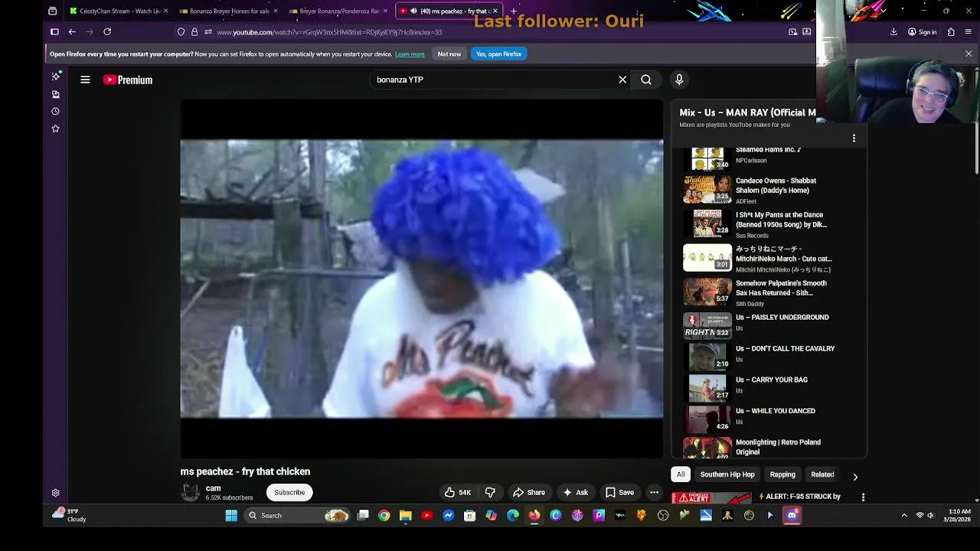The image size is (980, 551).
Task: Dismiss the Firefox startup notification bar
Action: 969,54
